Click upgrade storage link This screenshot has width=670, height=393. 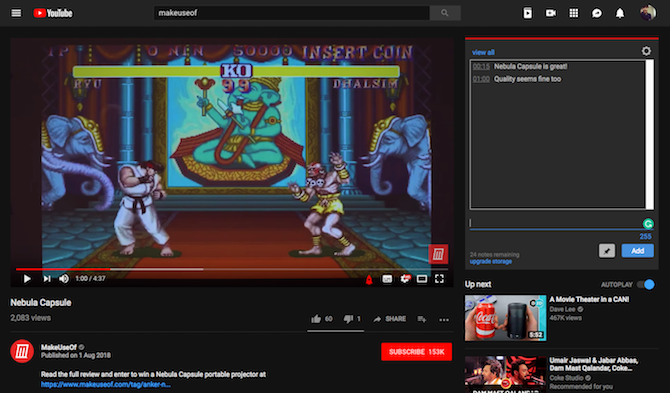tap(491, 261)
